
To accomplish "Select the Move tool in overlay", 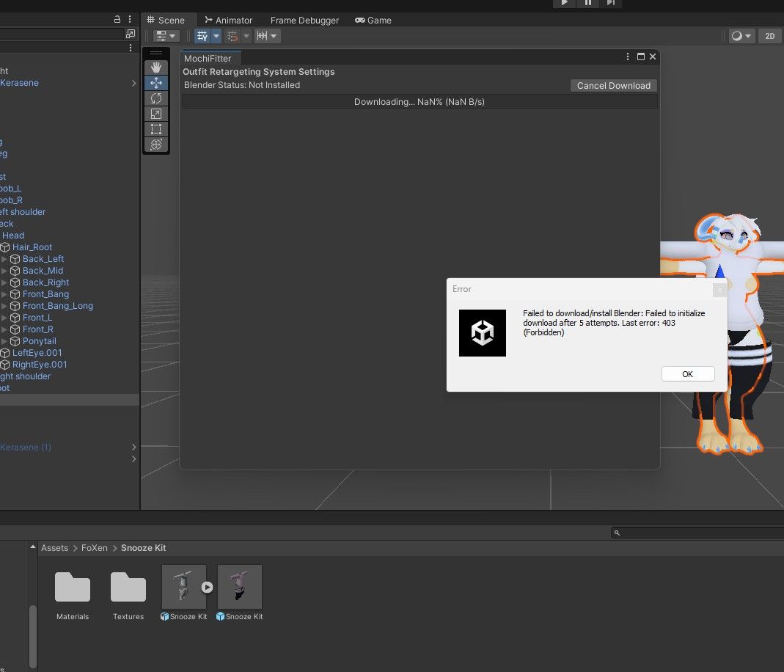I will 156,82.
